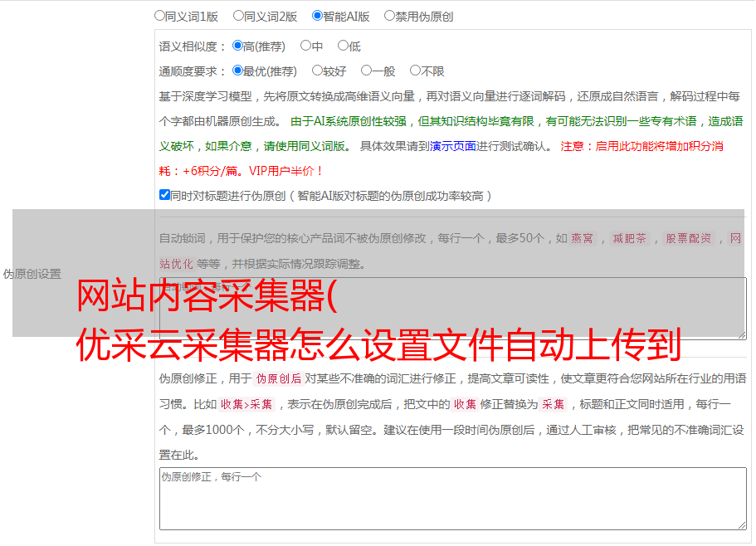Click the 收集>采集 example tag
Viewport: 756px width, 546px height.
click(246, 404)
